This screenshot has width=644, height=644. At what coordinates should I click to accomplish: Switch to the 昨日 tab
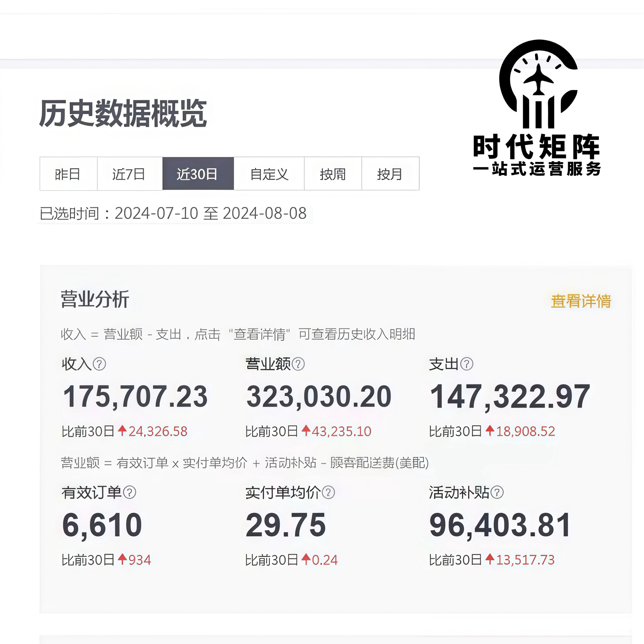[68, 174]
